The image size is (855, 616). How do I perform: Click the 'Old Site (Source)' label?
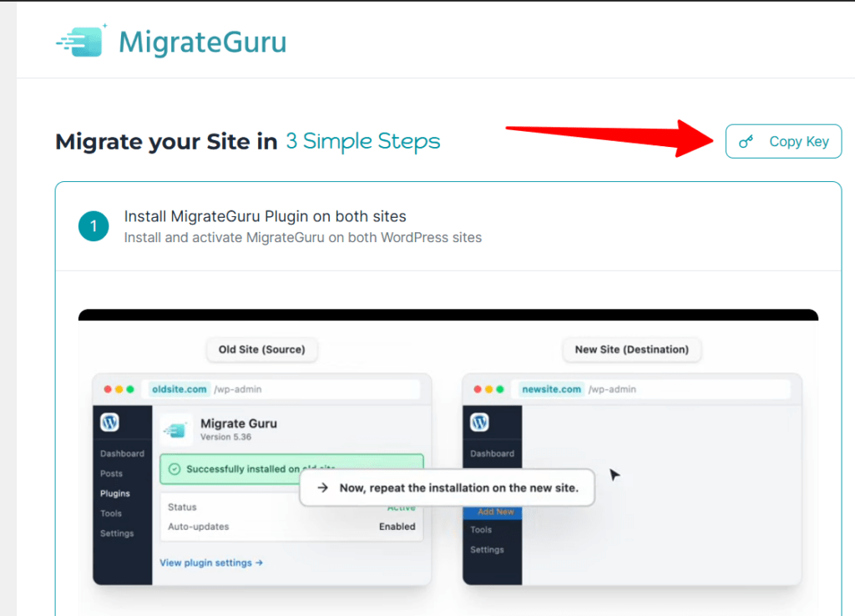point(261,350)
